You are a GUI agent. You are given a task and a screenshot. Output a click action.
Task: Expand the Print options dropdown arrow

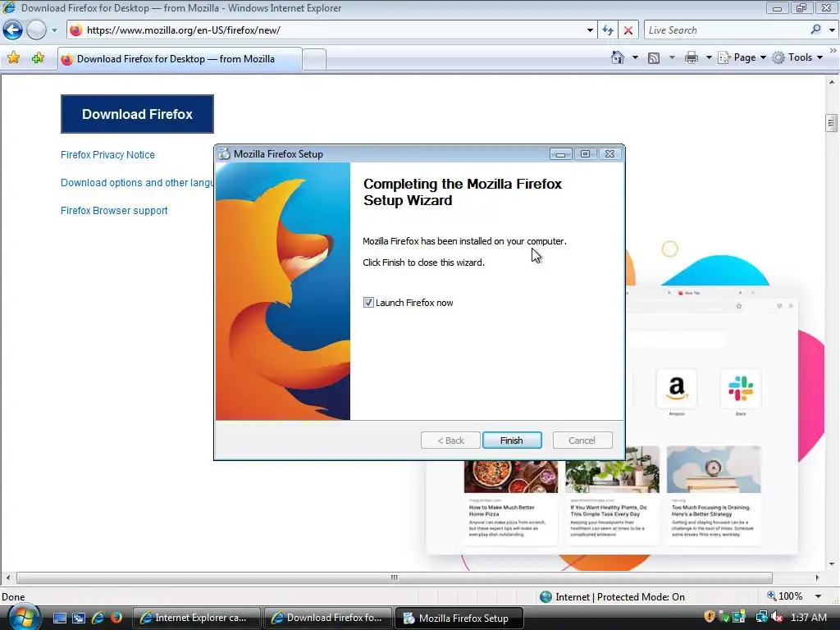708,57
